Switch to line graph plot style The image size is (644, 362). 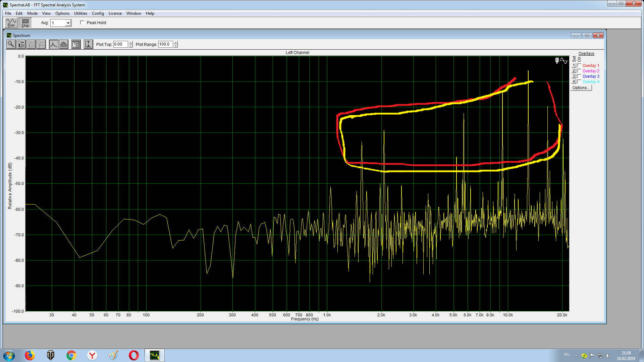tap(53, 44)
